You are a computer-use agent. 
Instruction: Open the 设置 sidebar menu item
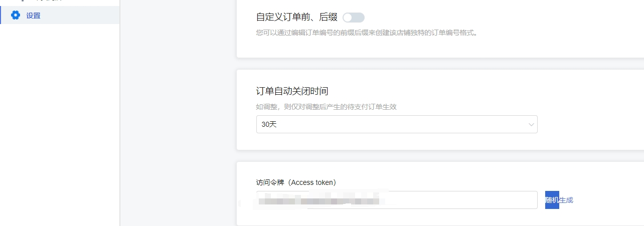pos(60,16)
